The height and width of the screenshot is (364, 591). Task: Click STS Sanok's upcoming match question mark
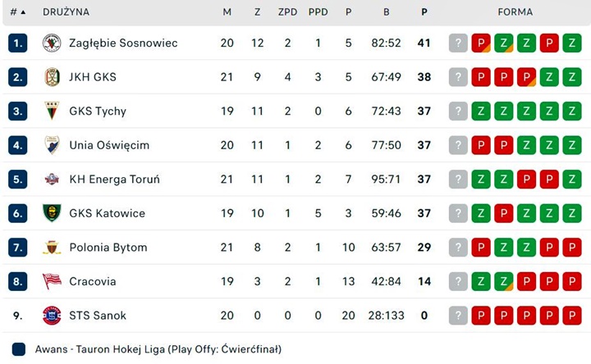(x=458, y=316)
